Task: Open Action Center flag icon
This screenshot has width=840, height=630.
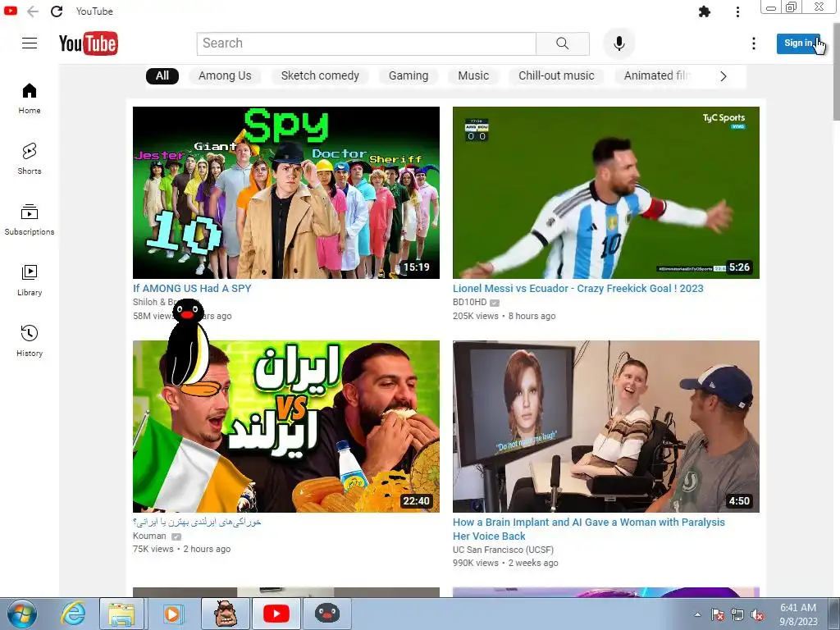Action: tap(717, 615)
